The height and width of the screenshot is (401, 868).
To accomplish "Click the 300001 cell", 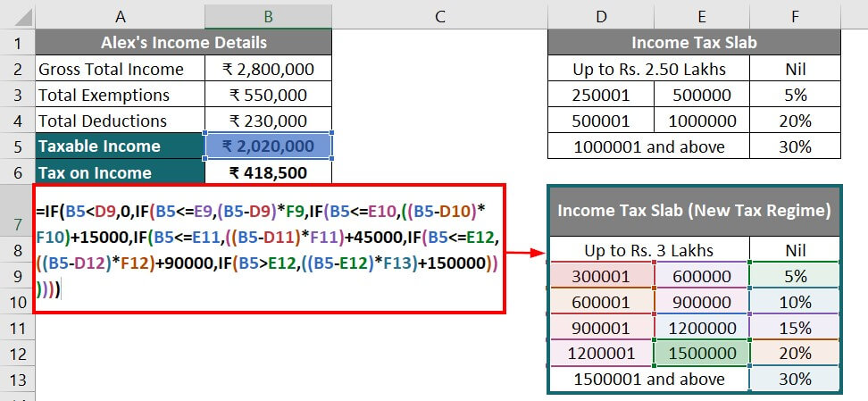I will pos(601,276).
